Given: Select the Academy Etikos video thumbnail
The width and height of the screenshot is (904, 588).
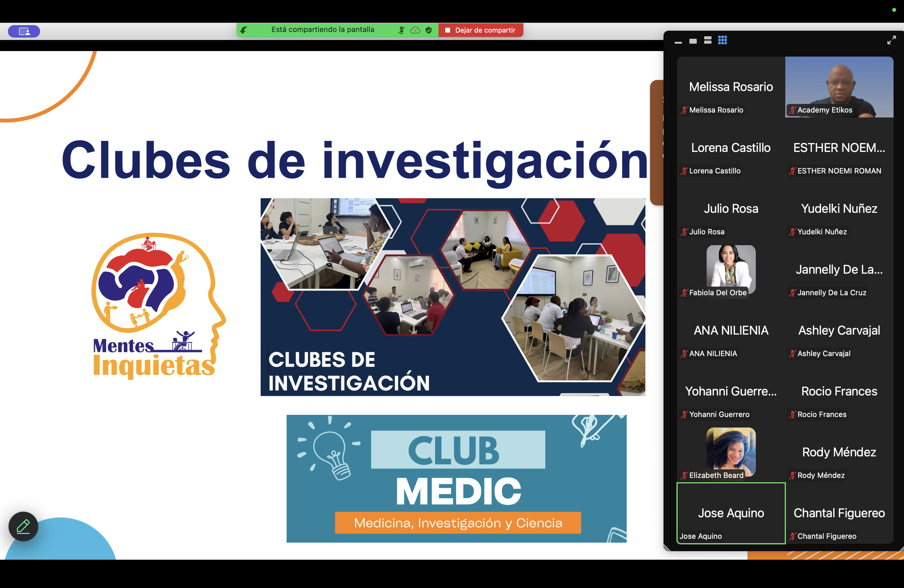Looking at the screenshot, I should pyautogui.click(x=839, y=87).
